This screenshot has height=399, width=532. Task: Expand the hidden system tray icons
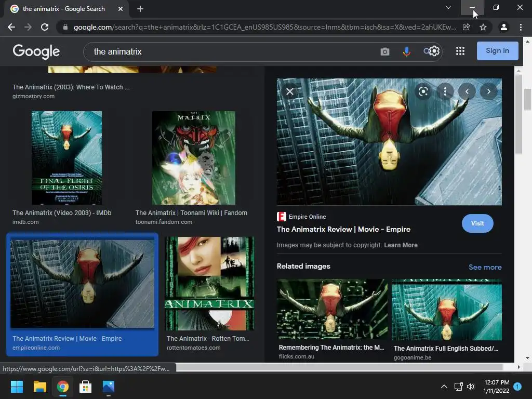click(444, 387)
